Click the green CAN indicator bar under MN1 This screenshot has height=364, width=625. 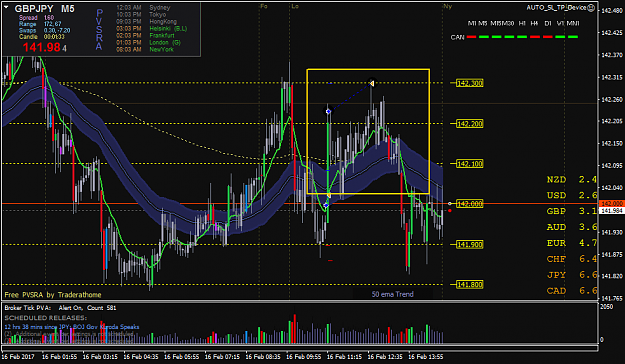pos(573,37)
